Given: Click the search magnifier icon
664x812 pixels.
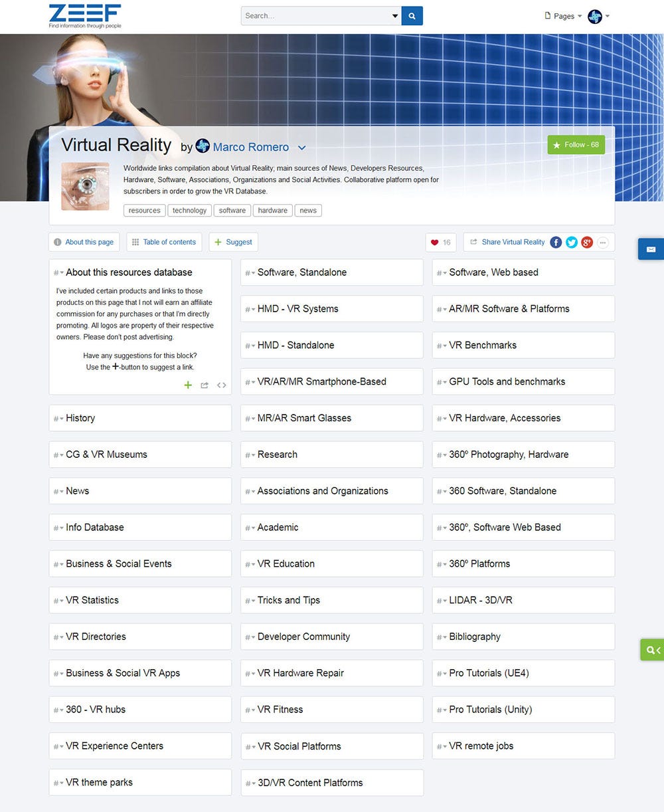Looking at the screenshot, I should pyautogui.click(x=412, y=15).
